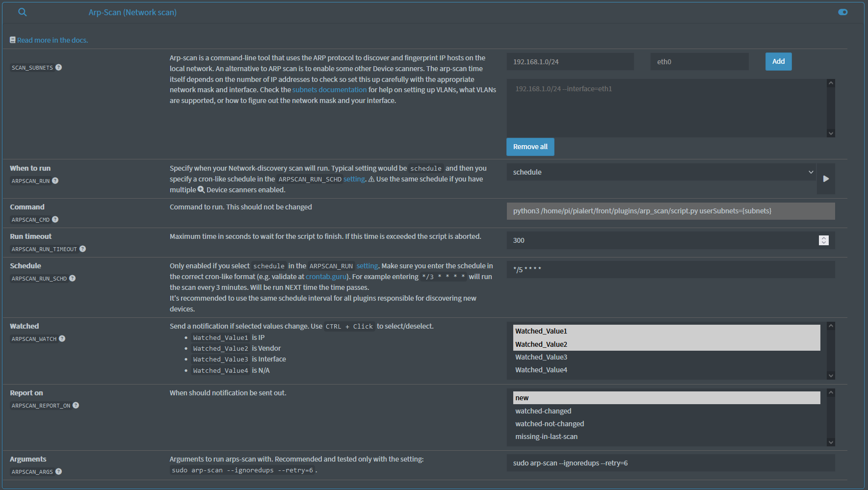
Task: Click the Run timeout number stepper arrows
Action: pyautogui.click(x=823, y=240)
